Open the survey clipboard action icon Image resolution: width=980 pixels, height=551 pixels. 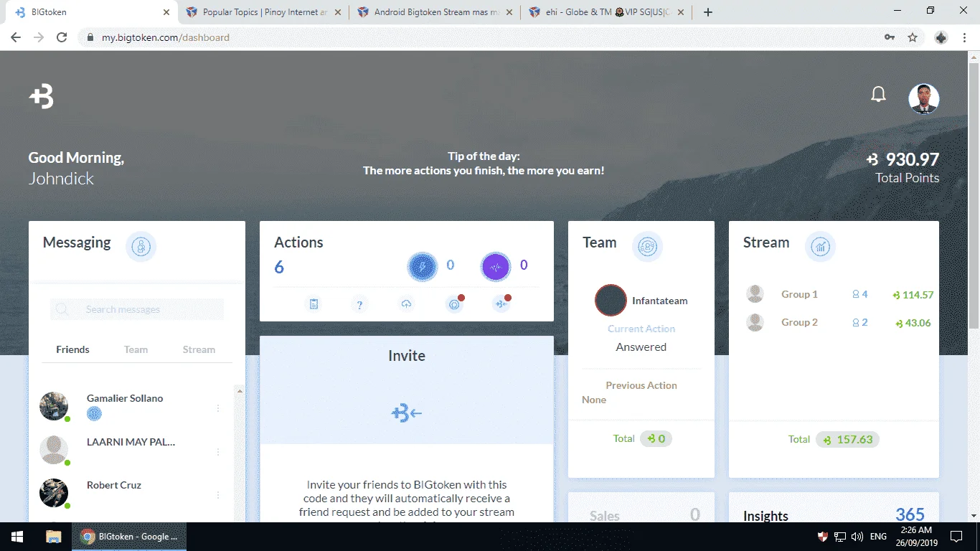[314, 304]
